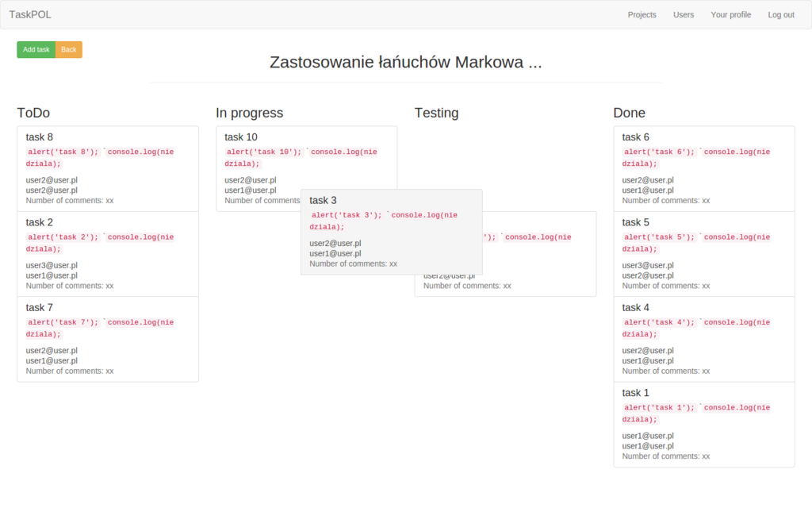This screenshot has height=508, width=812.
Task: Click the floating task 3 card title
Action: point(323,200)
